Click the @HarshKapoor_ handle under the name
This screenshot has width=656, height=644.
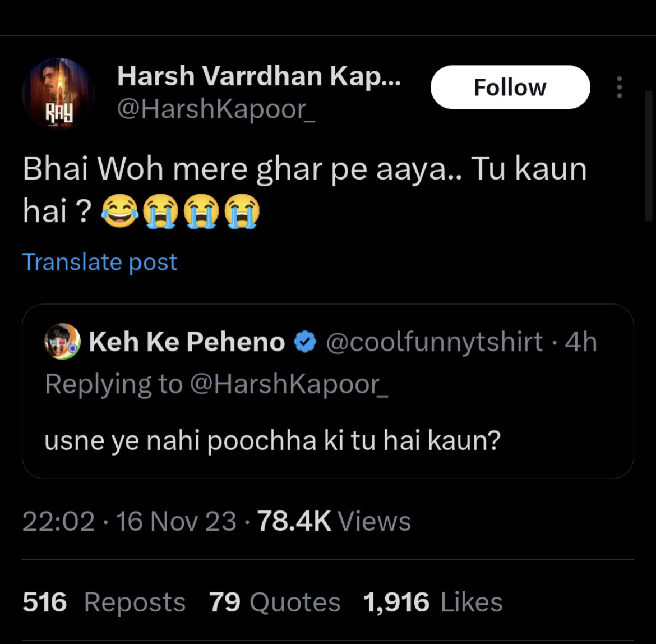(x=216, y=109)
